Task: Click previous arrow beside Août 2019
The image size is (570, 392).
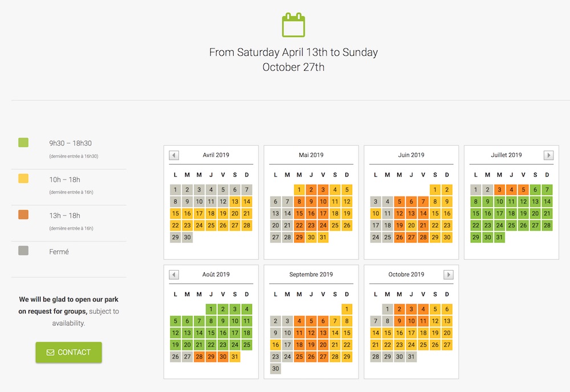Action: (x=174, y=275)
